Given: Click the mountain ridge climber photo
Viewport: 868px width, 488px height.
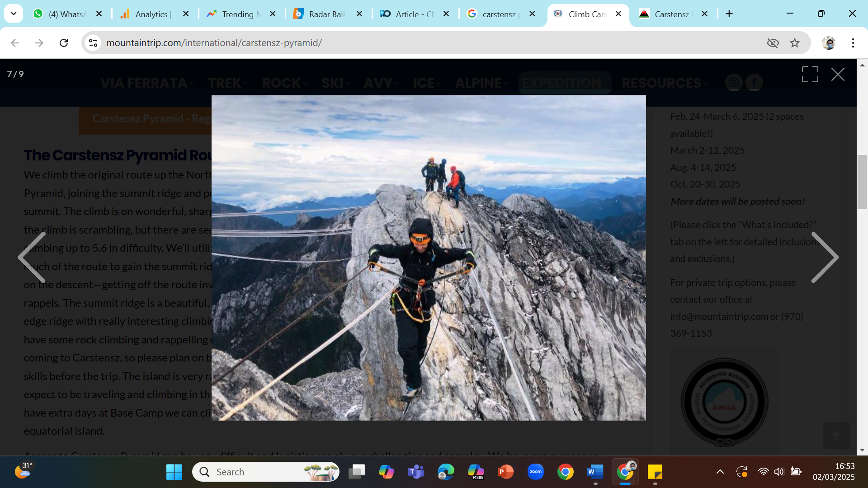Looking at the screenshot, I should click(429, 258).
